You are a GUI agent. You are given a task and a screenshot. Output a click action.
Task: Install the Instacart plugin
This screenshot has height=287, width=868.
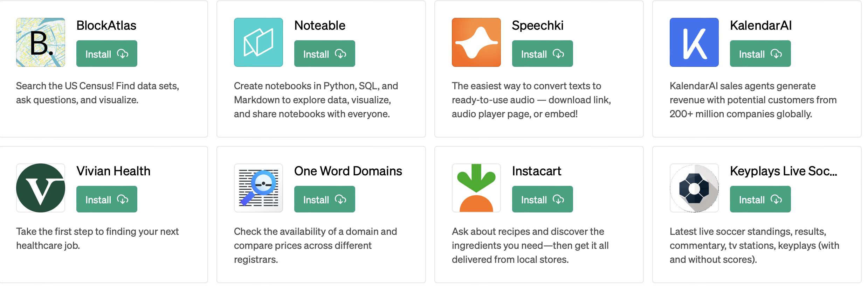pyautogui.click(x=543, y=199)
